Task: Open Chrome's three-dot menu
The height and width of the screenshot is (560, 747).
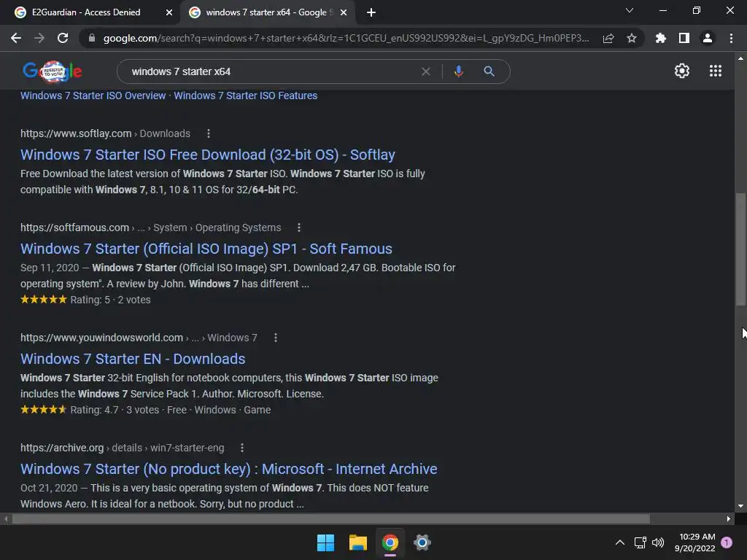Action: [x=731, y=38]
